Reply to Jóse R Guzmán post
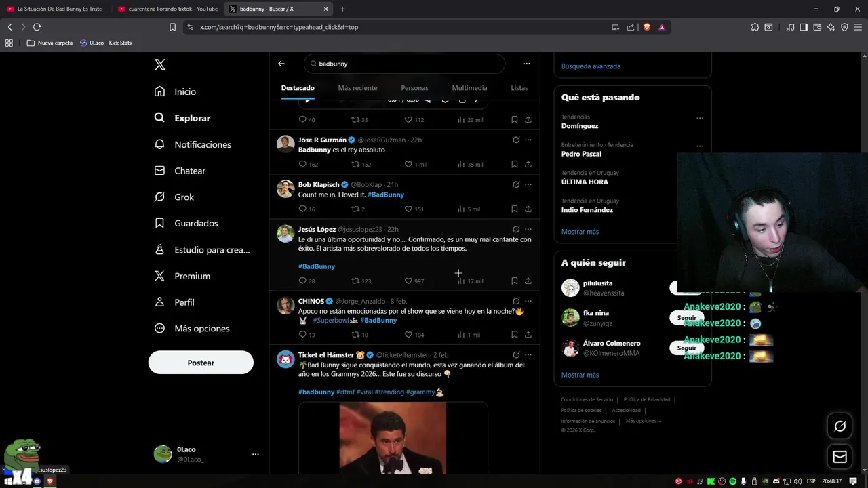 [302, 164]
